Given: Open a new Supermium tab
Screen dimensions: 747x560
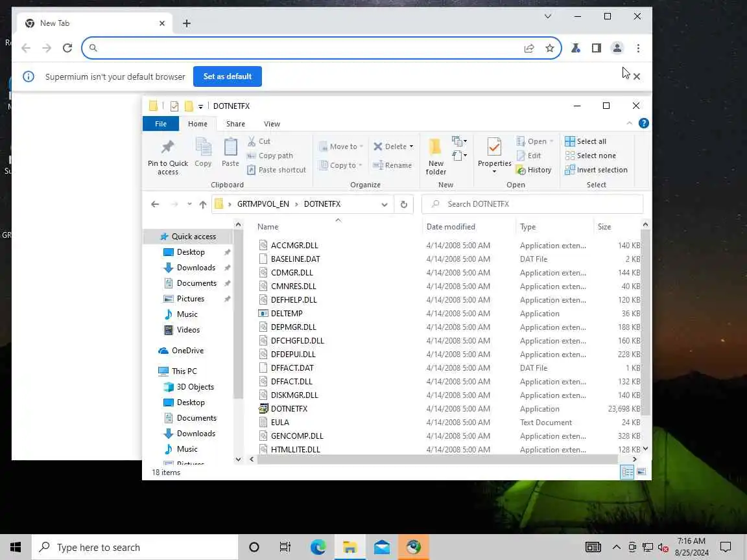Looking at the screenshot, I should 186,23.
